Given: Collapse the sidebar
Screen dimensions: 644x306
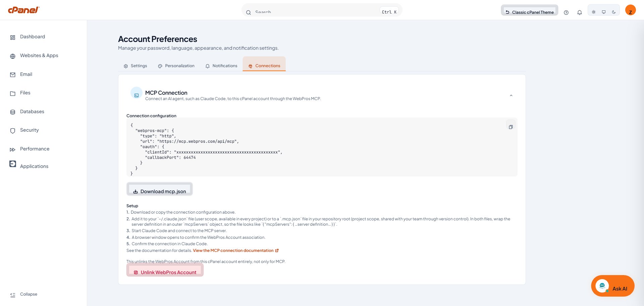Looking at the screenshot, I should [x=23, y=295].
